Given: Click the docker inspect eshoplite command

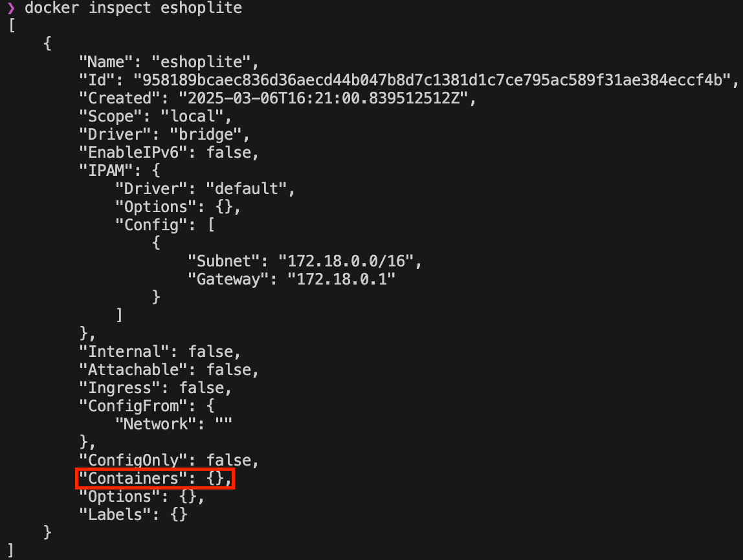Looking at the screenshot, I should pos(133,8).
